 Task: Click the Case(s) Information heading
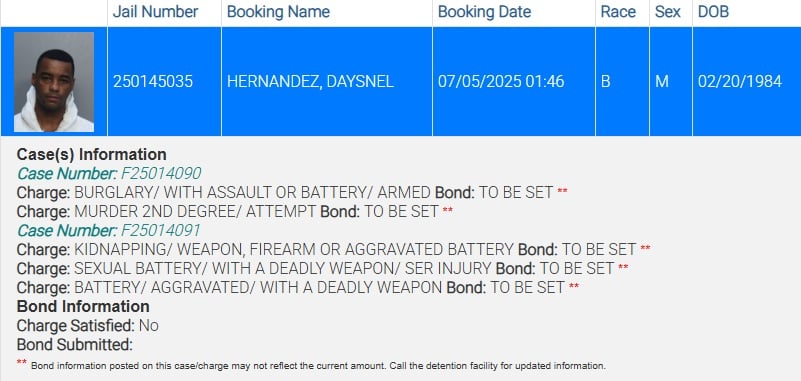coord(91,154)
